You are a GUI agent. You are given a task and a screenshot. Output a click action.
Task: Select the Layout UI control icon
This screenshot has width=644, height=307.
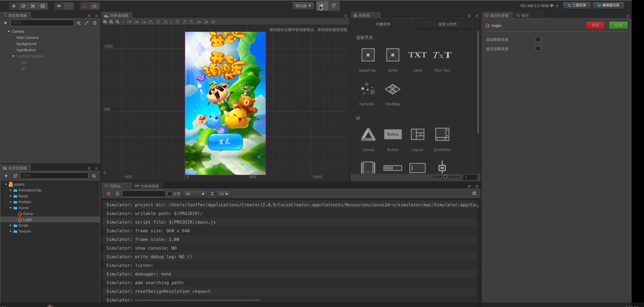tap(417, 135)
